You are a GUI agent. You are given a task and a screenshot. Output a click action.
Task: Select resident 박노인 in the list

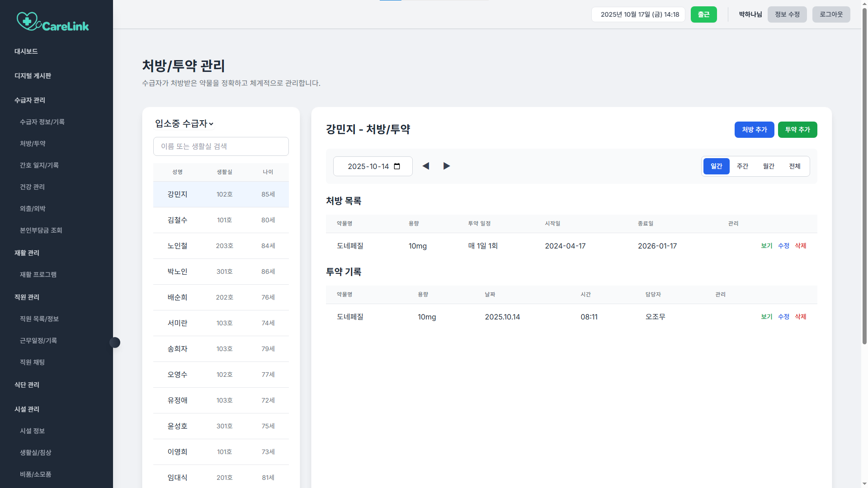click(x=221, y=272)
